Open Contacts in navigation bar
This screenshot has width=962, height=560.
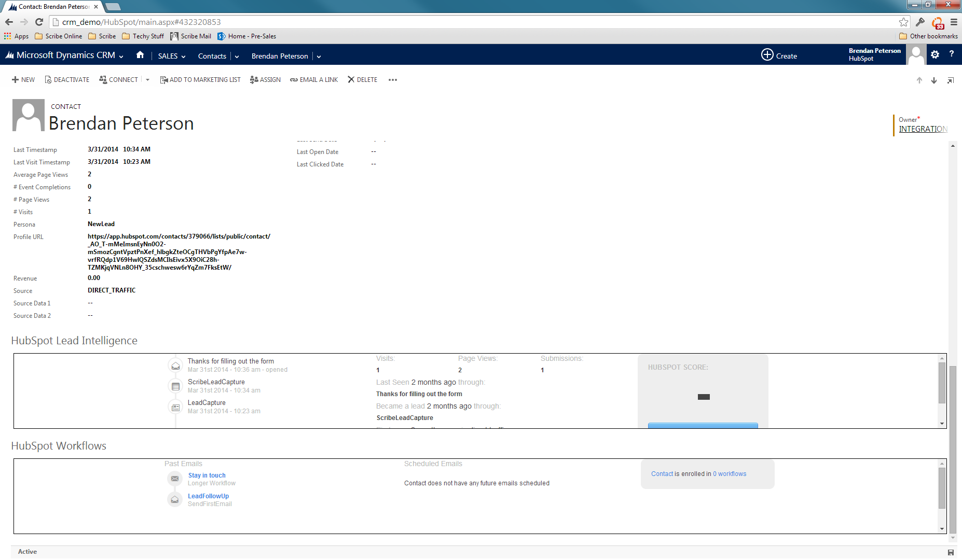212,56
